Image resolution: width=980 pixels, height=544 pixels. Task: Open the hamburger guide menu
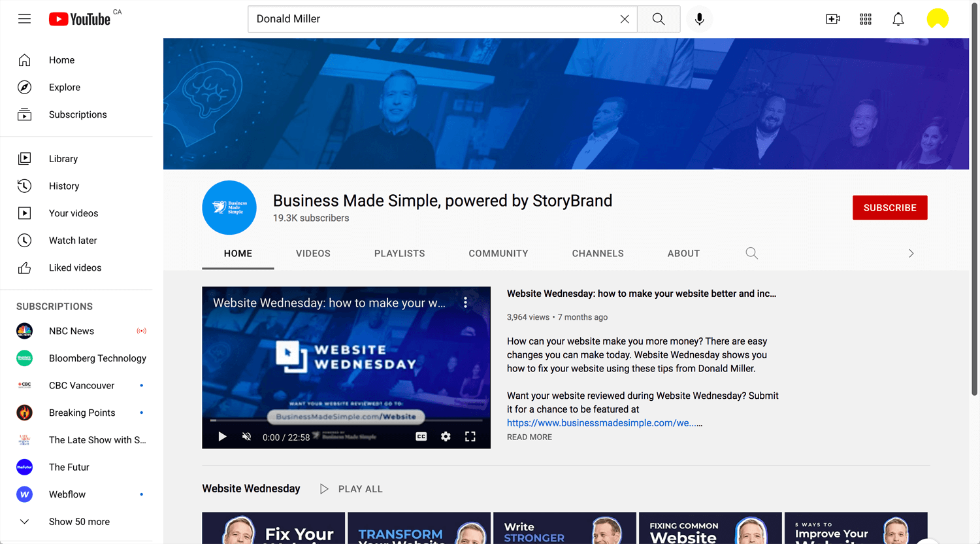(x=24, y=19)
